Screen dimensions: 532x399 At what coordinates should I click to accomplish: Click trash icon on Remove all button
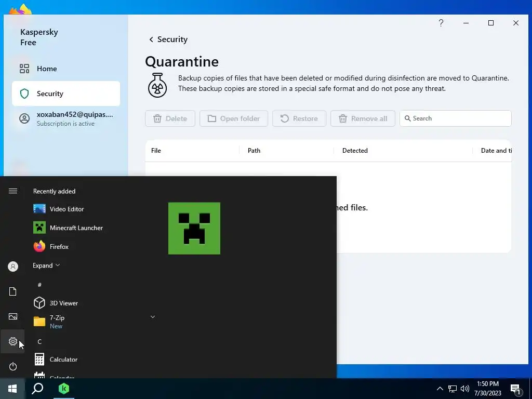(343, 118)
